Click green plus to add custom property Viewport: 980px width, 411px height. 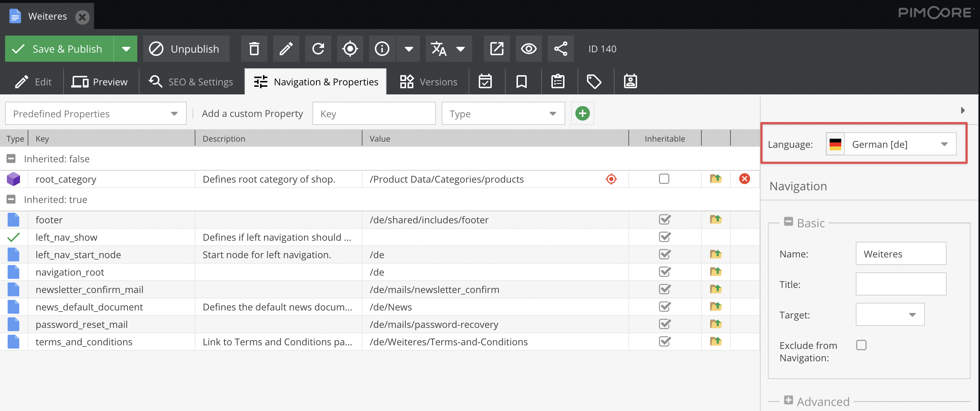click(x=582, y=113)
